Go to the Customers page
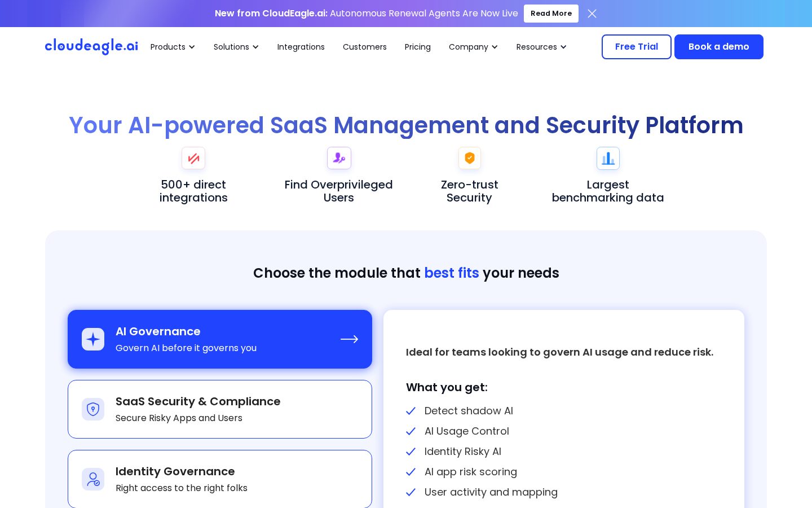812x508 pixels. coord(365,47)
